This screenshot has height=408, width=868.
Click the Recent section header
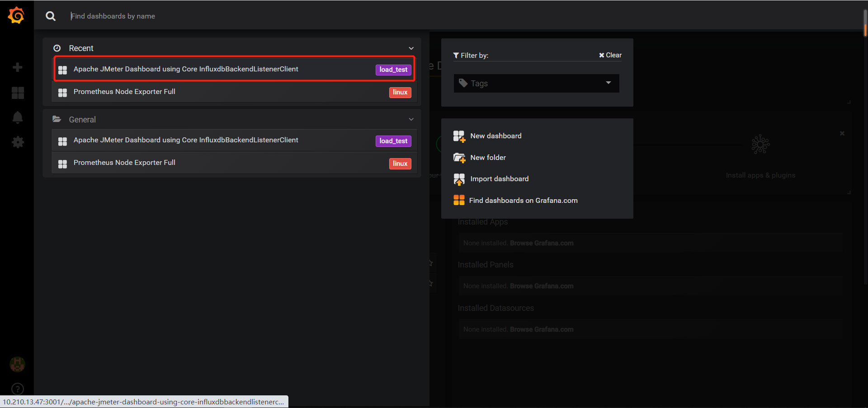(x=232, y=48)
